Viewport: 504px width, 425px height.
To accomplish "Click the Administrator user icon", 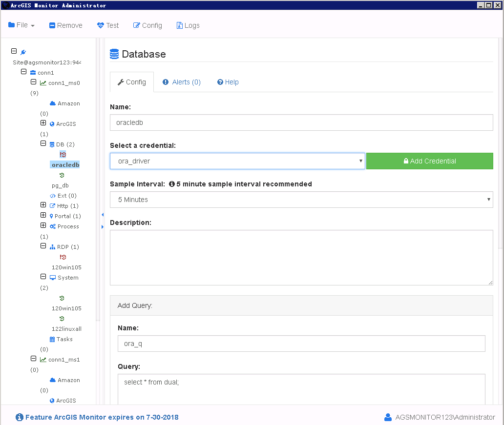I will [x=388, y=417].
